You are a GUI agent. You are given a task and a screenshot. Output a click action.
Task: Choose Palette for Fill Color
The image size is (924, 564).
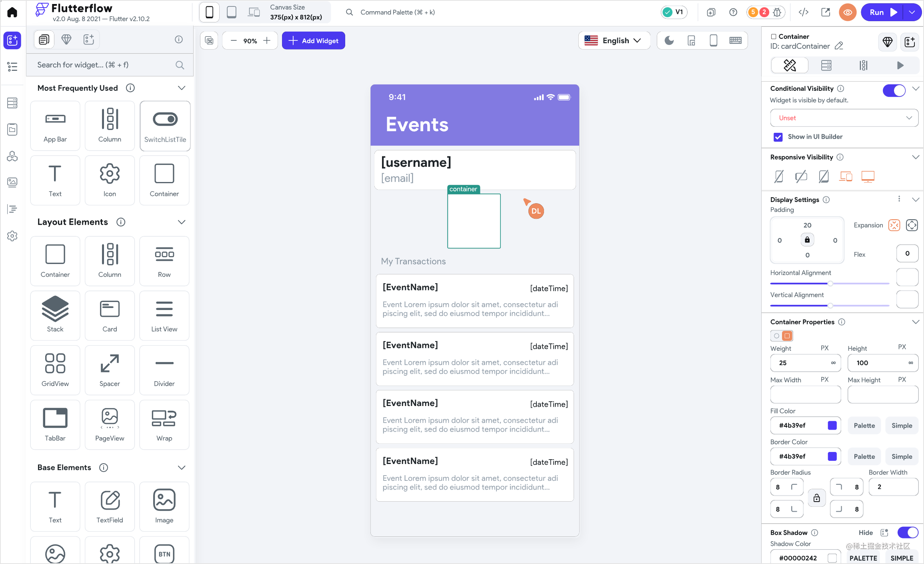864,426
